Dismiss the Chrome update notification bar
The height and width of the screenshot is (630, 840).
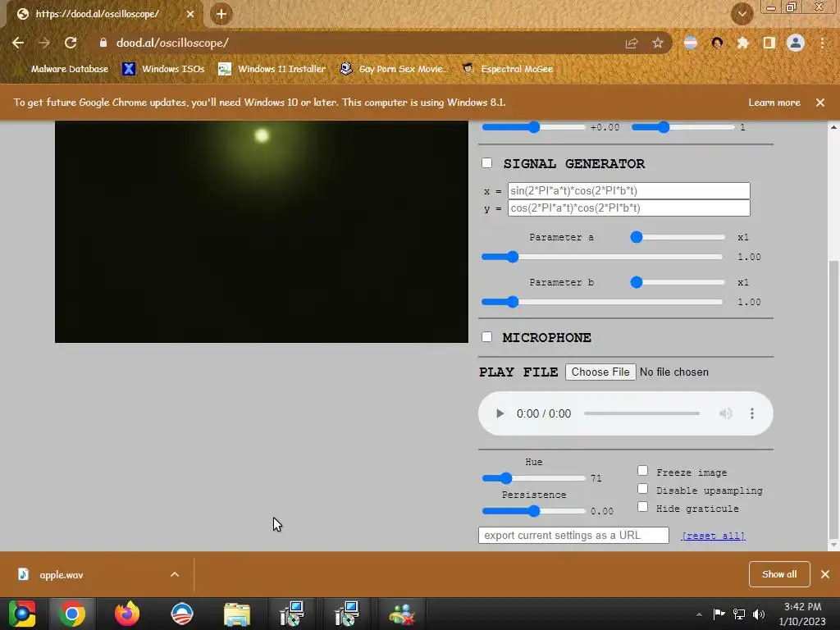pos(820,103)
